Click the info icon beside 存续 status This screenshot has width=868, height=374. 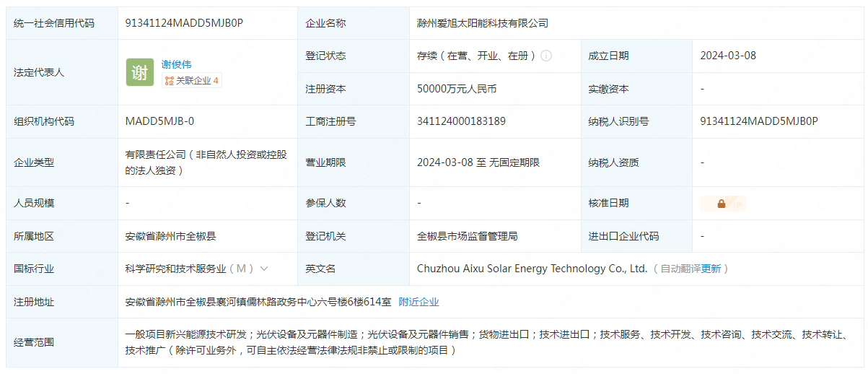tap(546, 56)
